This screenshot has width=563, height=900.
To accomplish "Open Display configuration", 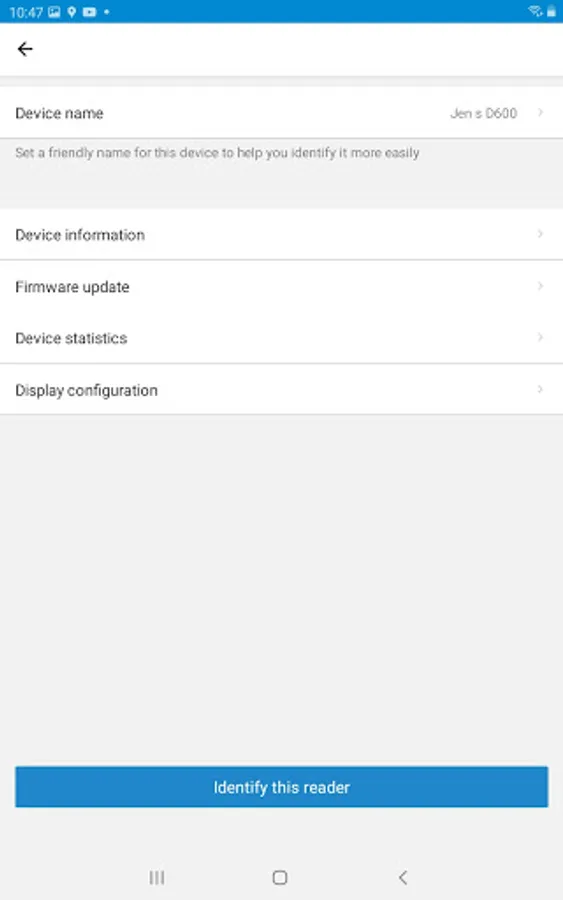I will point(281,389).
